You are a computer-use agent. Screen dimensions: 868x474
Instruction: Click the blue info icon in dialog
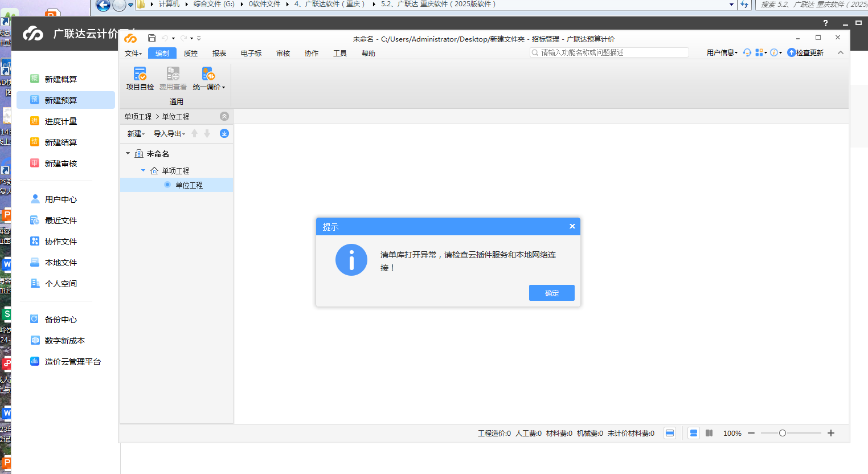click(x=351, y=260)
